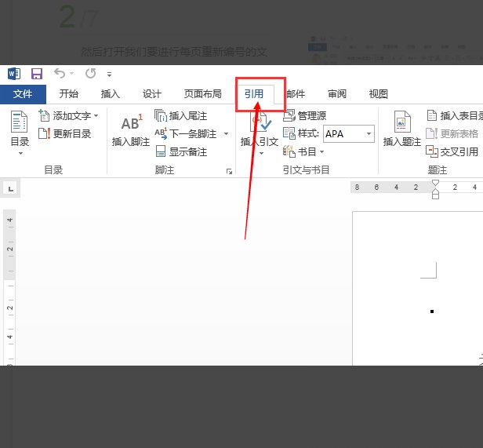483x448 pixels.
Task: Switch to the 页面布局 tab
Action: point(202,93)
